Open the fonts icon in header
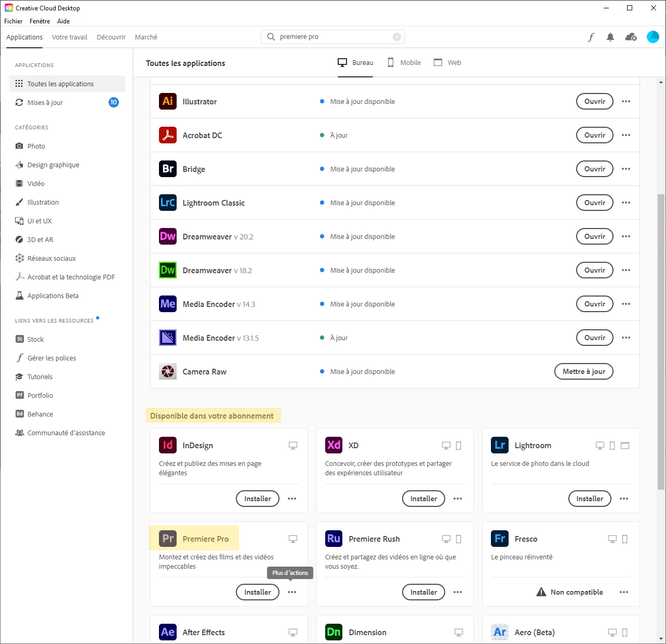 [x=591, y=37]
